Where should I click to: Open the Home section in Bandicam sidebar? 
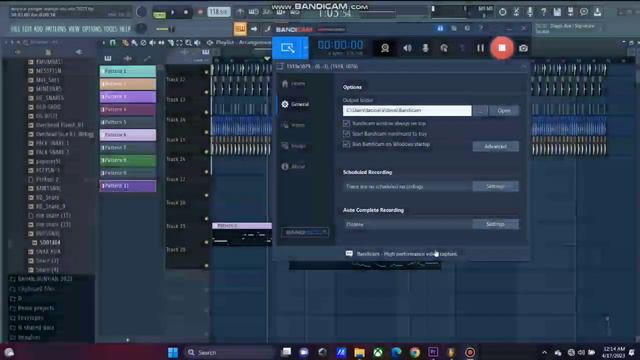(293, 84)
